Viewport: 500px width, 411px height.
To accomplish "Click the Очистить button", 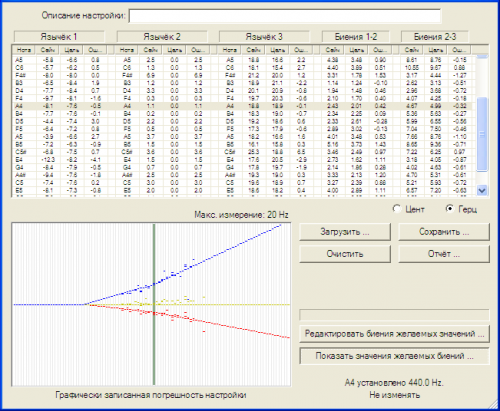I will click(x=345, y=254).
